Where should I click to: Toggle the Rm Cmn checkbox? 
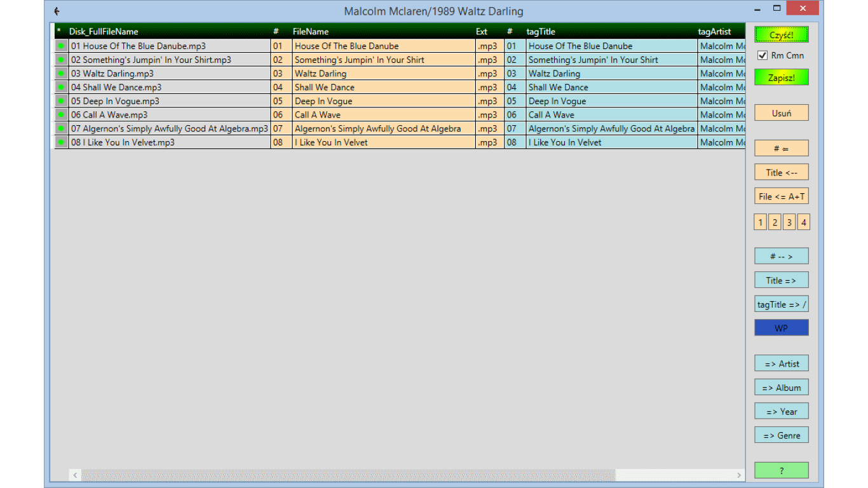[x=763, y=55]
